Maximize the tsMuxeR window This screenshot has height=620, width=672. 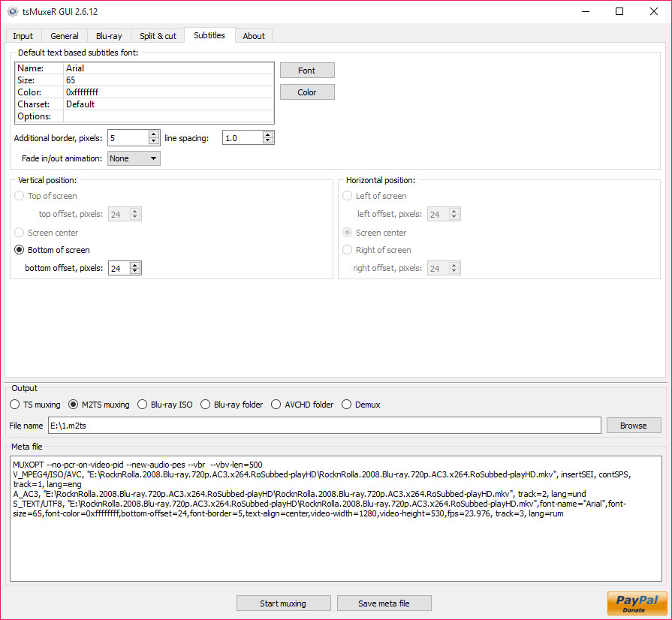pos(619,11)
